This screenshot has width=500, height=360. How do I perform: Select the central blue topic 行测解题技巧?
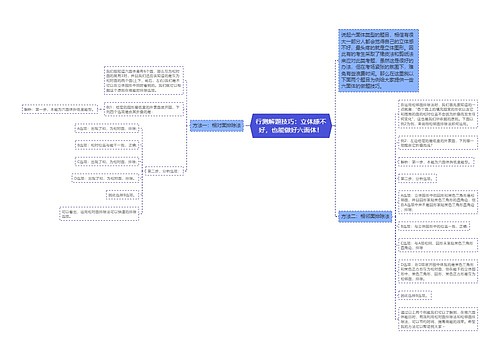click(291, 126)
